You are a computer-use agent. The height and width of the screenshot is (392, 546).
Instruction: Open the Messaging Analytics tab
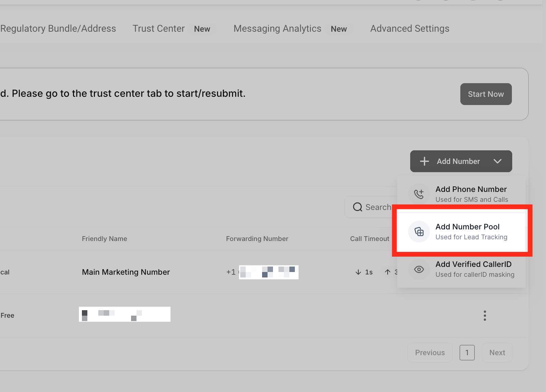coord(277,29)
